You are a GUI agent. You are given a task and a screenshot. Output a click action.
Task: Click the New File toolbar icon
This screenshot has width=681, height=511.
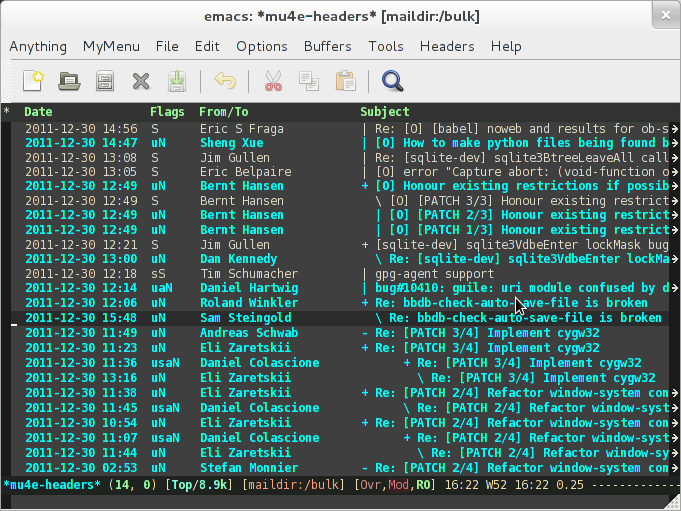click(35, 81)
